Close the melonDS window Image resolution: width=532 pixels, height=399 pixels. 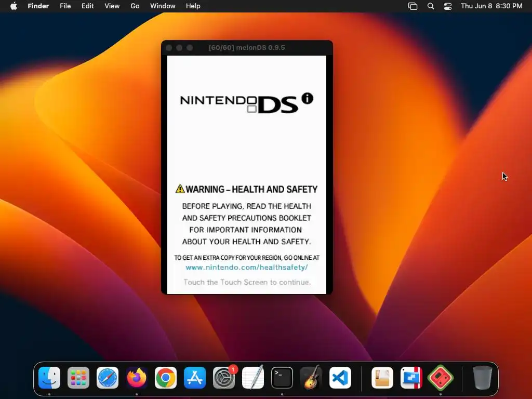coord(169,48)
